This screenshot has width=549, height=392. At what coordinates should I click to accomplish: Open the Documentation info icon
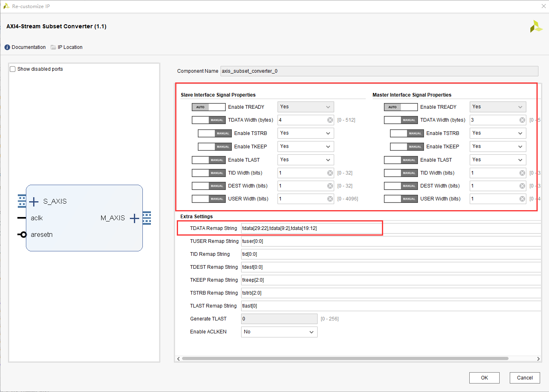[7, 47]
